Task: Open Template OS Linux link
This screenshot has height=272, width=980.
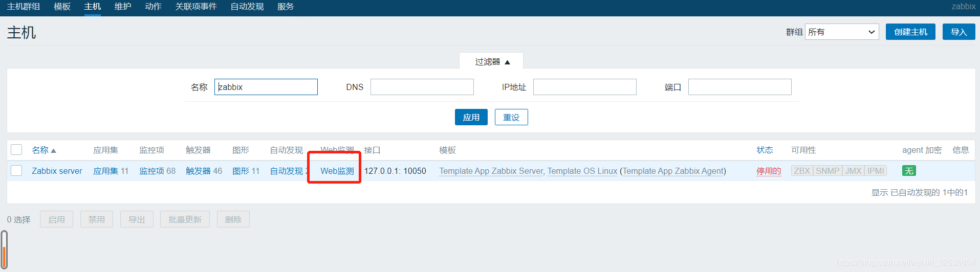Action: [x=582, y=171]
